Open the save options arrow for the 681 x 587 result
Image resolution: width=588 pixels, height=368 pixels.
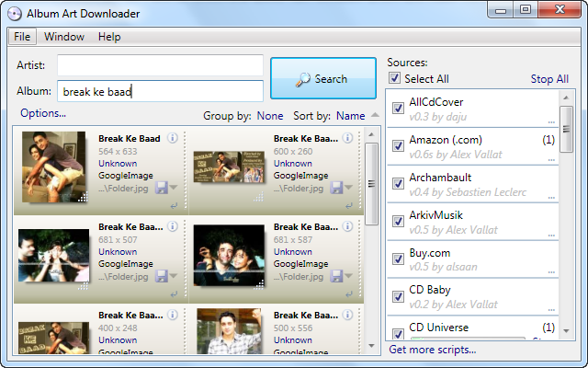pos(348,276)
